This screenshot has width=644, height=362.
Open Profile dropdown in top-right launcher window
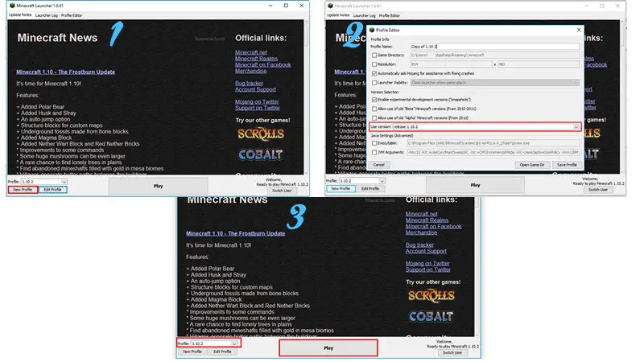(361, 180)
